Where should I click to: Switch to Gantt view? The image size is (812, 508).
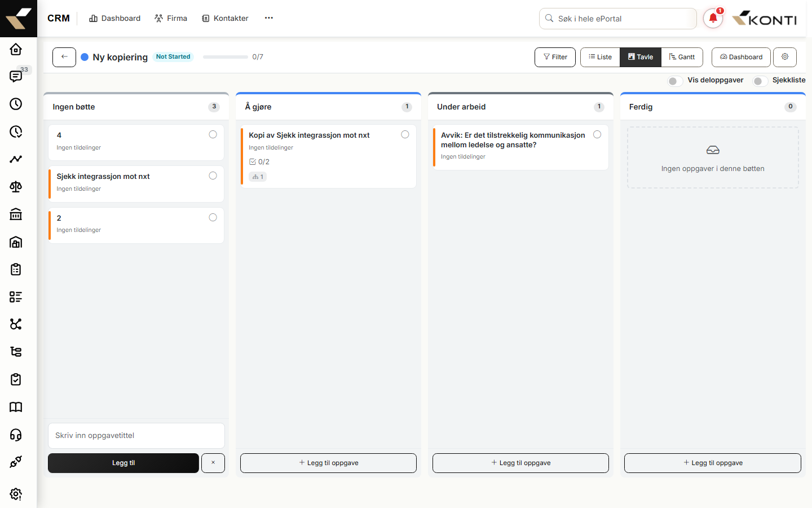click(x=682, y=57)
